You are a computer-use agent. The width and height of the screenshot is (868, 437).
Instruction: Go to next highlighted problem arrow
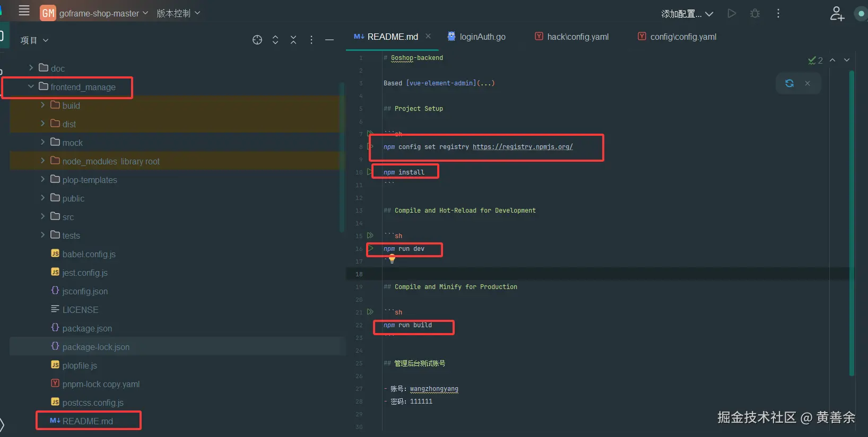tap(847, 60)
